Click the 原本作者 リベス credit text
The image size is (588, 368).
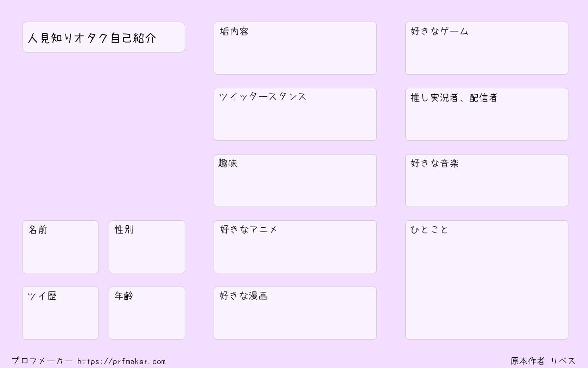point(543,361)
